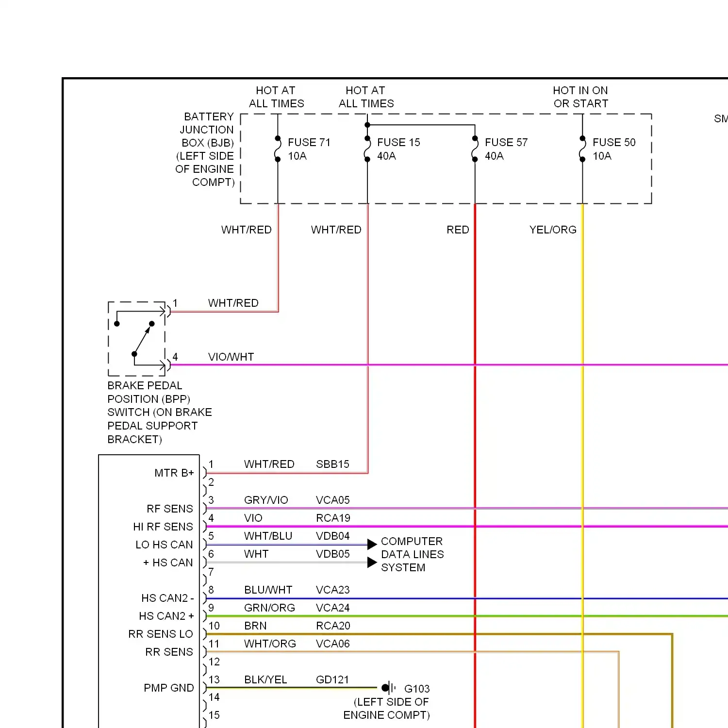This screenshot has width=728, height=728.
Task: Click the GD121 circuit code
Action: [x=332, y=679]
